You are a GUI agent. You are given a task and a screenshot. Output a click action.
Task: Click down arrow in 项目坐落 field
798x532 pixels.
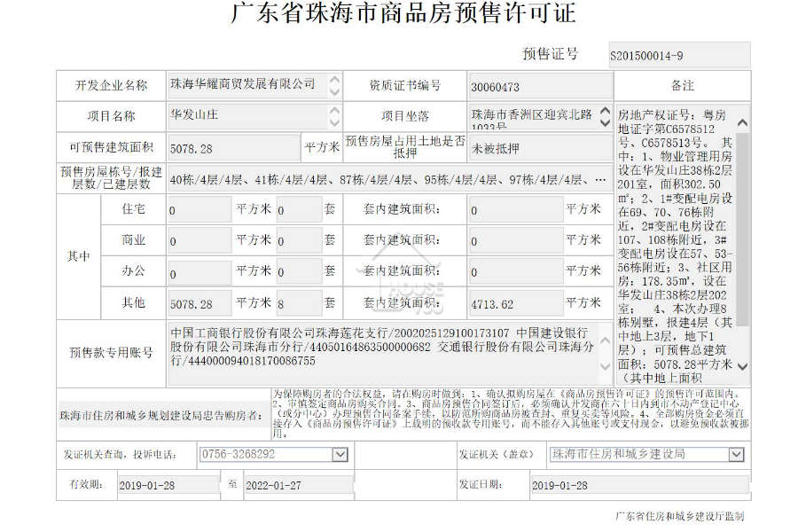[x=605, y=122]
